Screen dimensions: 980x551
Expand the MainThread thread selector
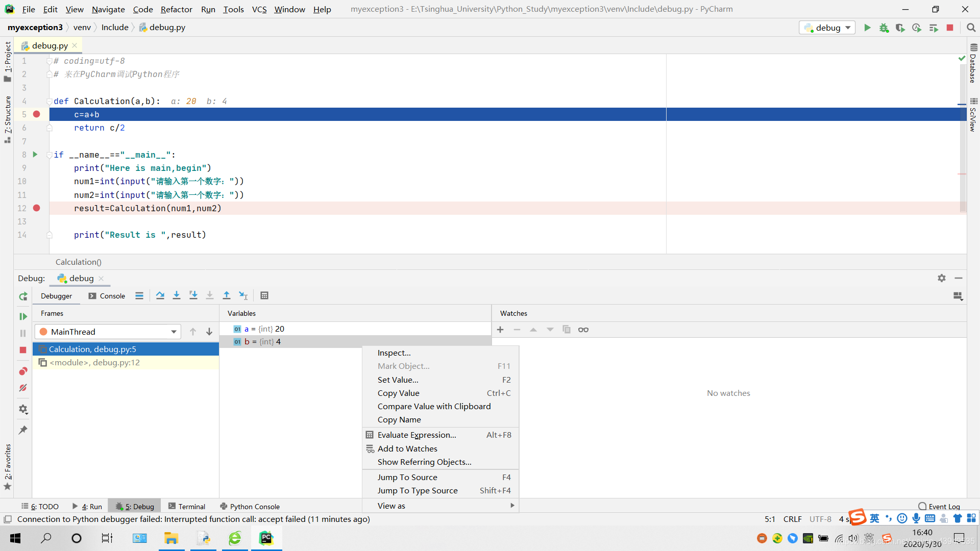108,332
